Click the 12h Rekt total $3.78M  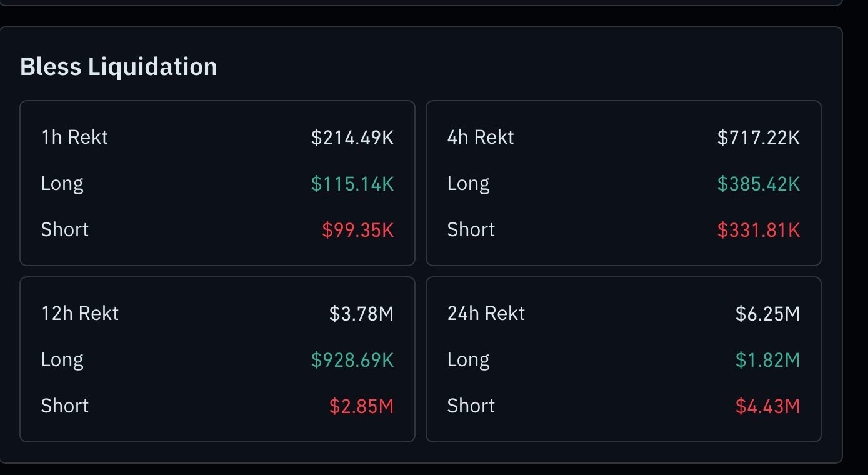[362, 313]
